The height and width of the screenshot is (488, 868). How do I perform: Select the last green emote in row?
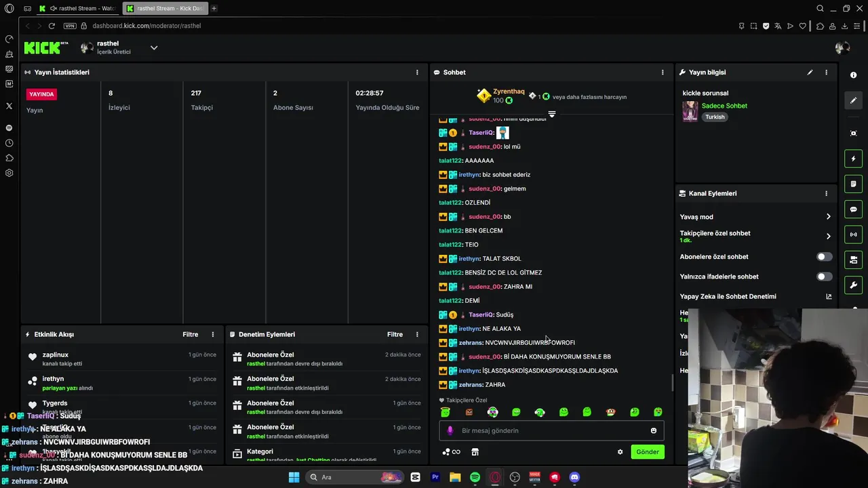click(658, 412)
